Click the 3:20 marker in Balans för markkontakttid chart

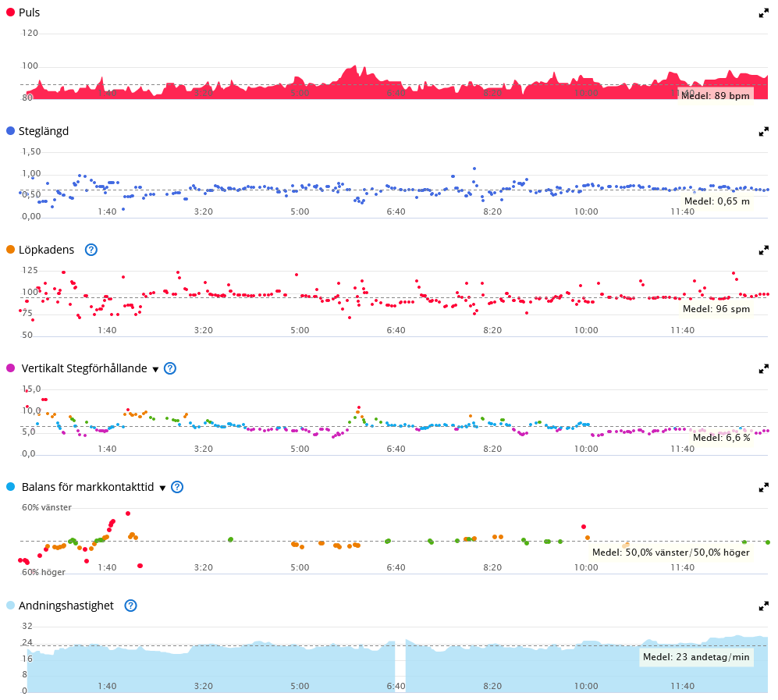coord(204,567)
